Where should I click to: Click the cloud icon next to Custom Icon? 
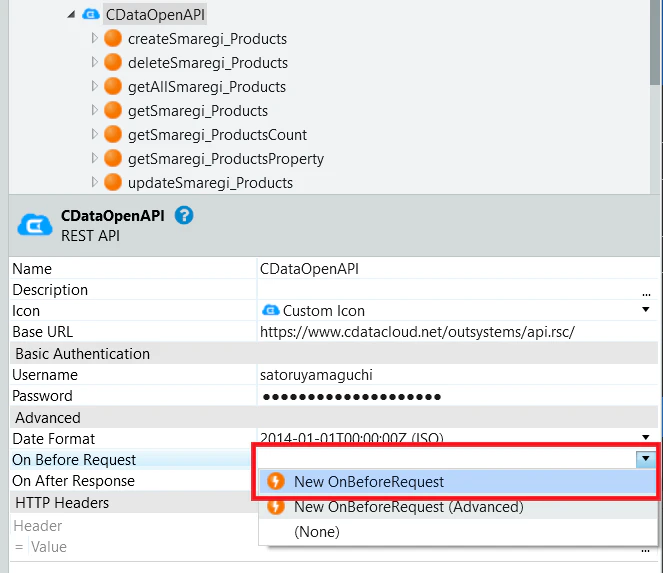pos(271,310)
